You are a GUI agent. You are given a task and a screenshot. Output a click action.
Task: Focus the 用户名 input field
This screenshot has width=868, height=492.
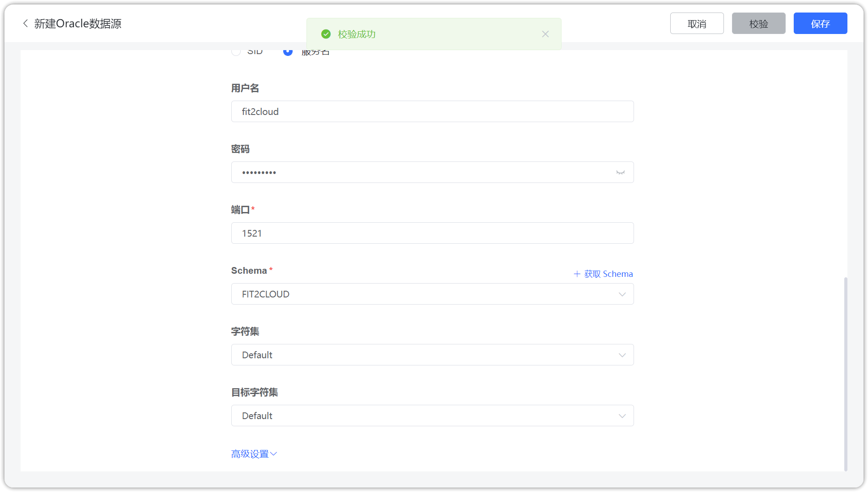click(x=432, y=111)
